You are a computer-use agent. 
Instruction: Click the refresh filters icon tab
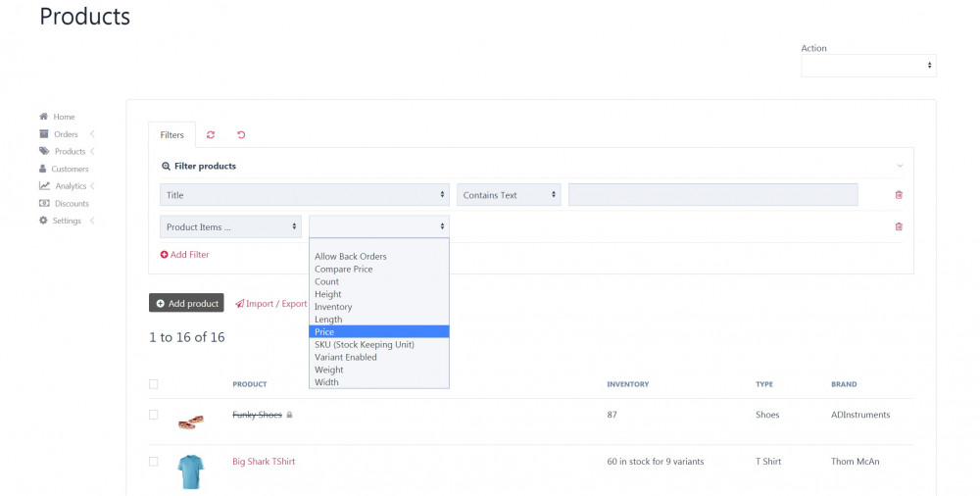211,135
